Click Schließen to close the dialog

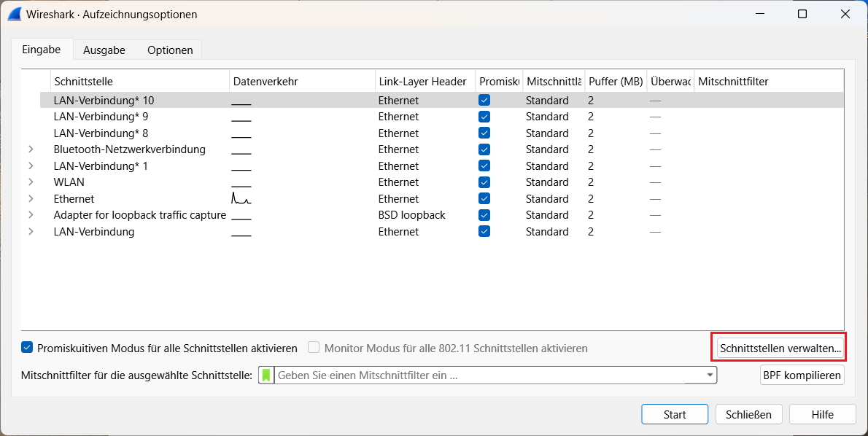748,413
